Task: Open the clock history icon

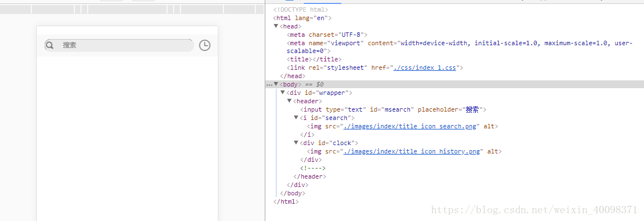Action: [204, 46]
